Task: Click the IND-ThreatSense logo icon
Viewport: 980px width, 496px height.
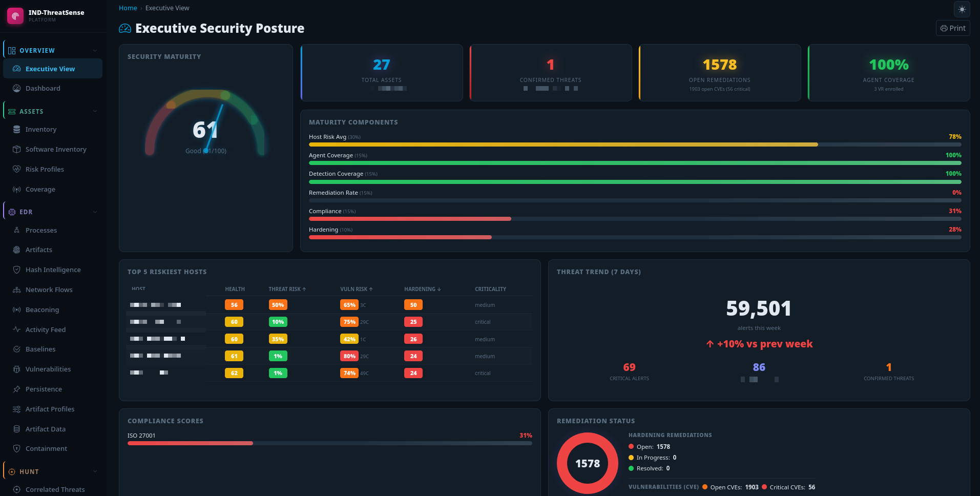Action: pos(15,16)
